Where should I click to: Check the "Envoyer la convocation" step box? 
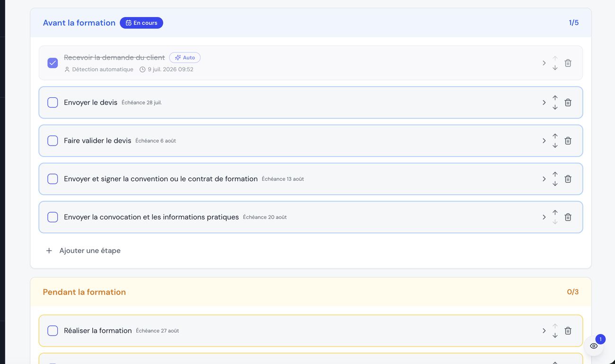point(53,217)
